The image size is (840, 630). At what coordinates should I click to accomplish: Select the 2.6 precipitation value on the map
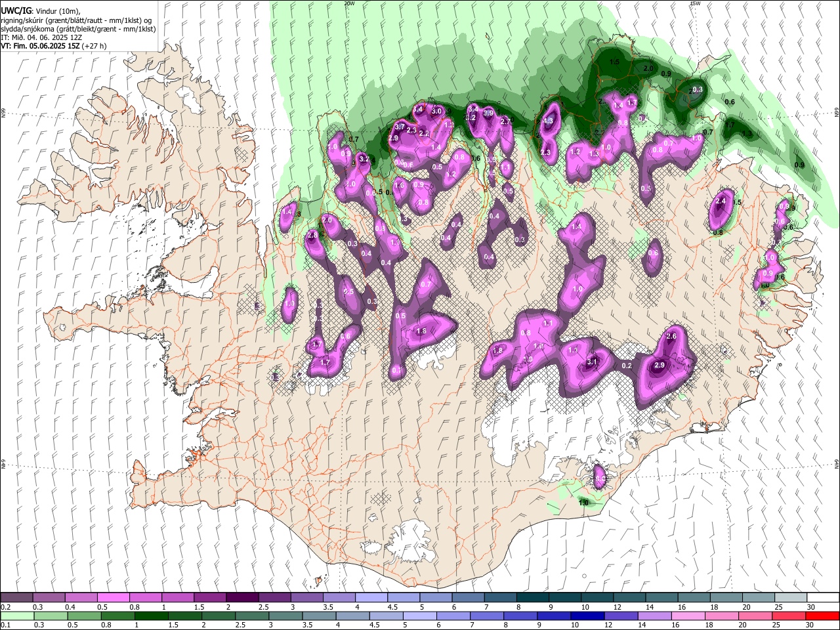coord(671,336)
